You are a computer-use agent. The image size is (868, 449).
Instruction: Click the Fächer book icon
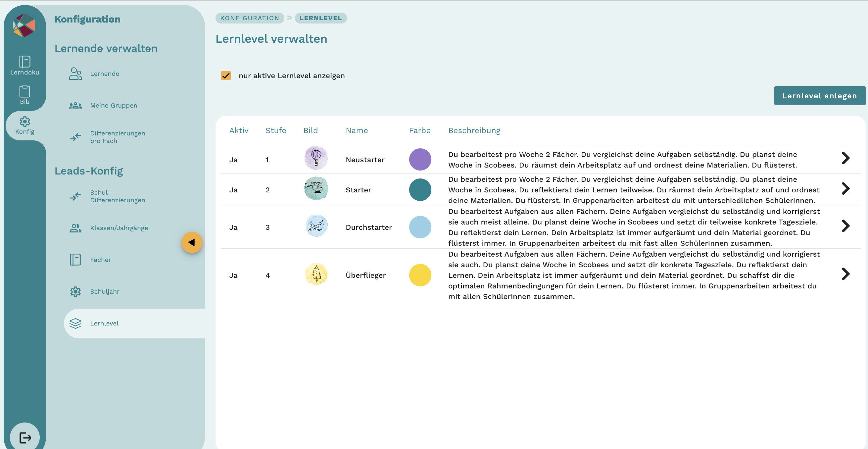coord(75,260)
